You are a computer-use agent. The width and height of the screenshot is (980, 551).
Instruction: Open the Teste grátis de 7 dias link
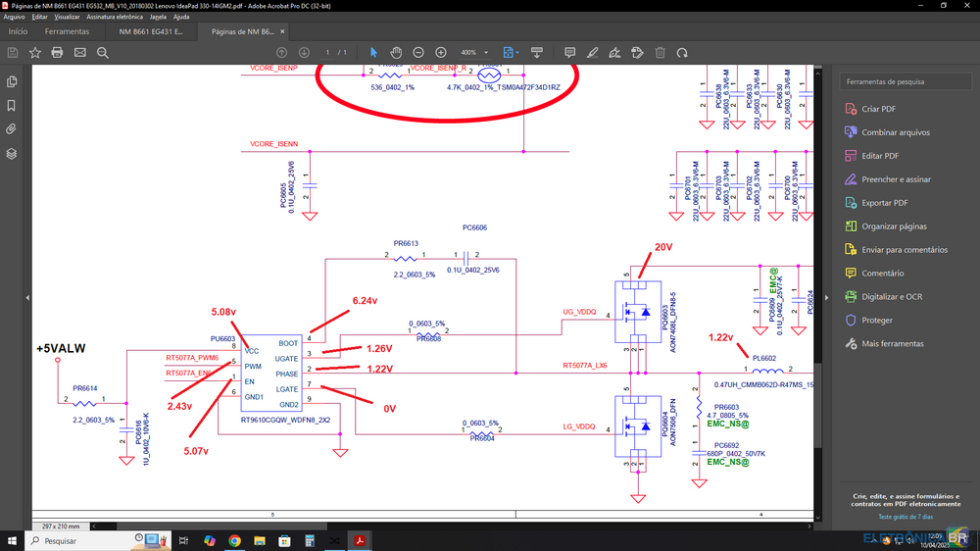[x=905, y=516]
